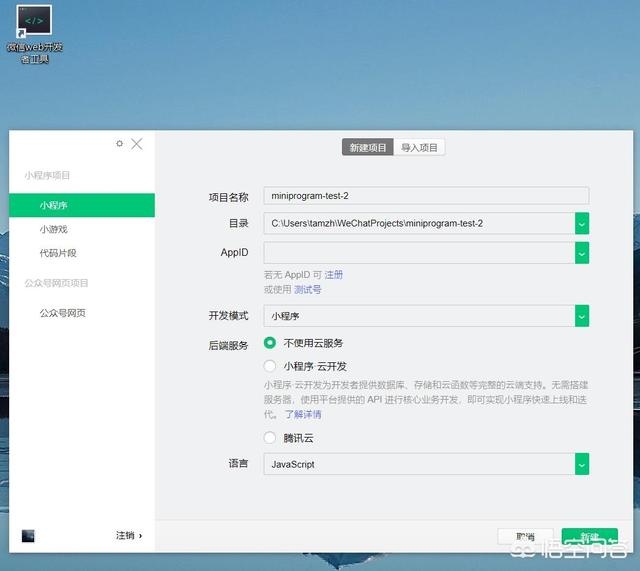Click the 项目名称 input field
Viewport: 640px width, 571px height.
(x=426, y=196)
